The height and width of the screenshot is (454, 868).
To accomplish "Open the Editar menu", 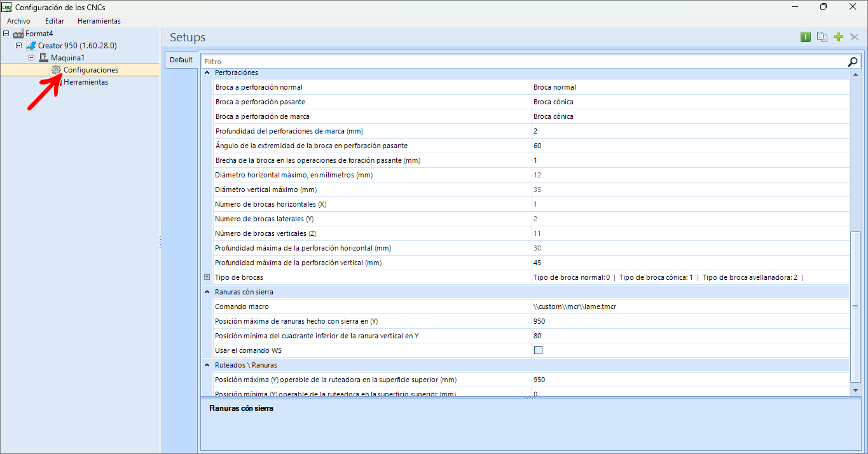I will click(x=55, y=21).
